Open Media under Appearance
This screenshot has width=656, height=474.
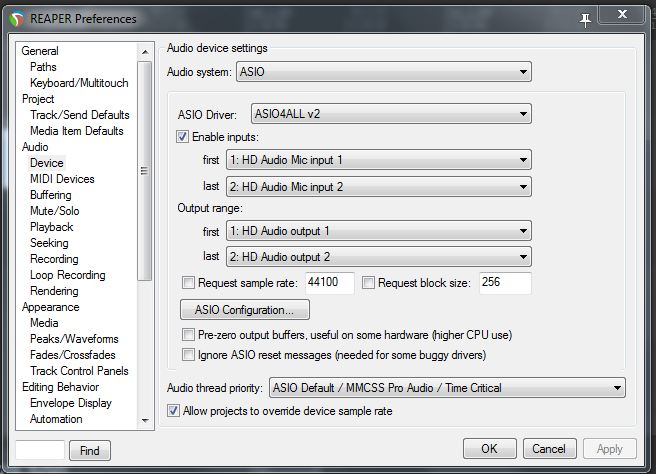(x=44, y=323)
